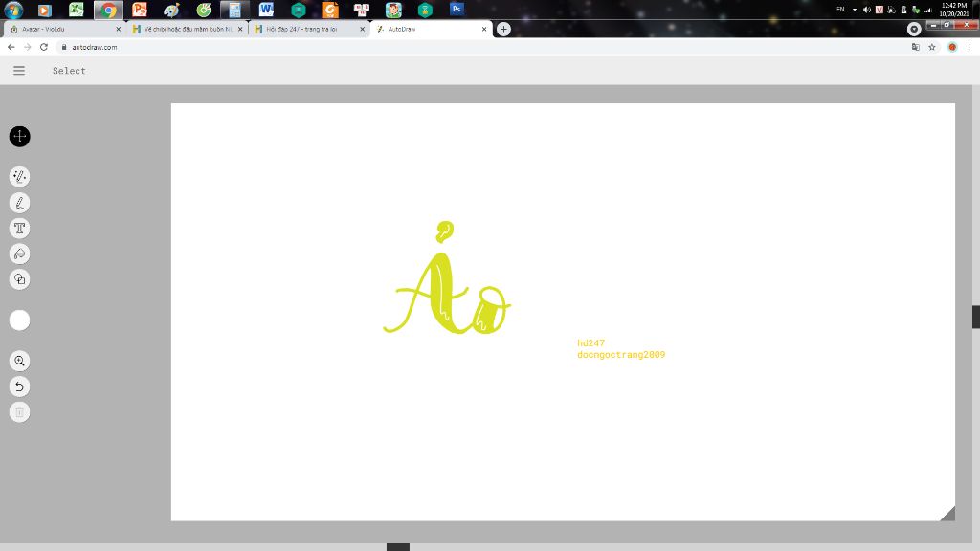Bookmark this page with star icon

point(932,47)
